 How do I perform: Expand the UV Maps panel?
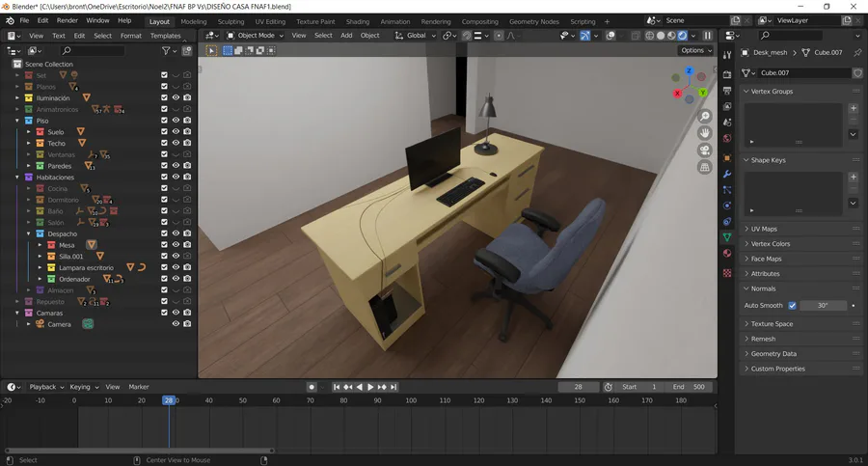click(764, 229)
